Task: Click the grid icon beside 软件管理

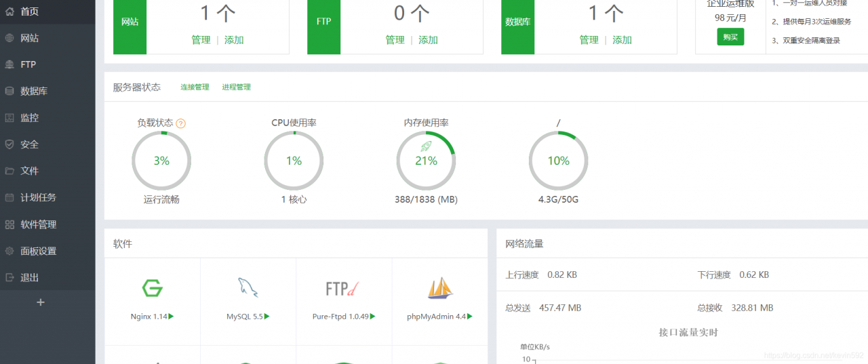Action: [9, 224]
